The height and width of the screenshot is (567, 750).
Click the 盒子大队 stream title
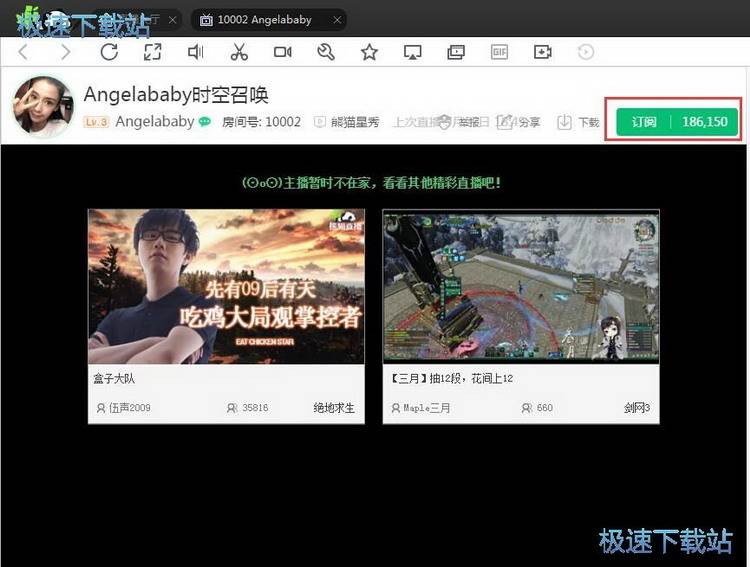click(x=114, y=378)
